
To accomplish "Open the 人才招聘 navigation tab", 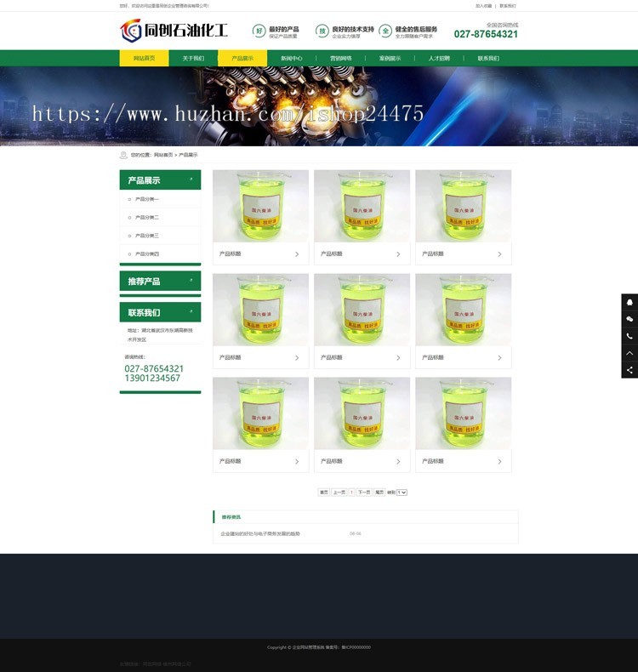I will (439, 59).
